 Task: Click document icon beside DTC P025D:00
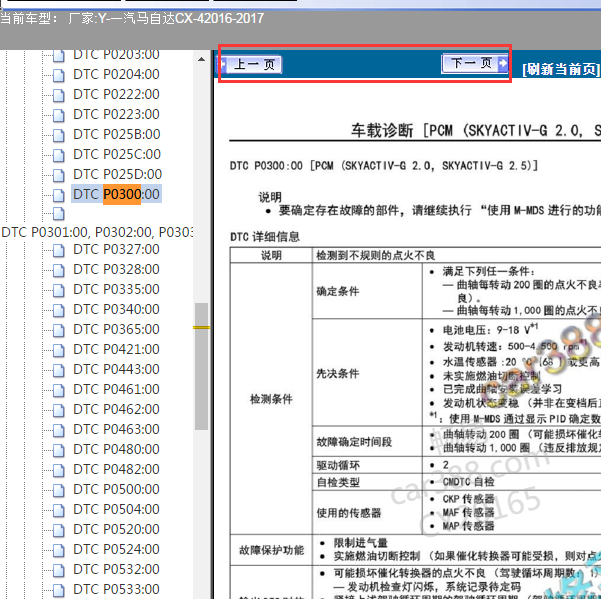(59, 175)
